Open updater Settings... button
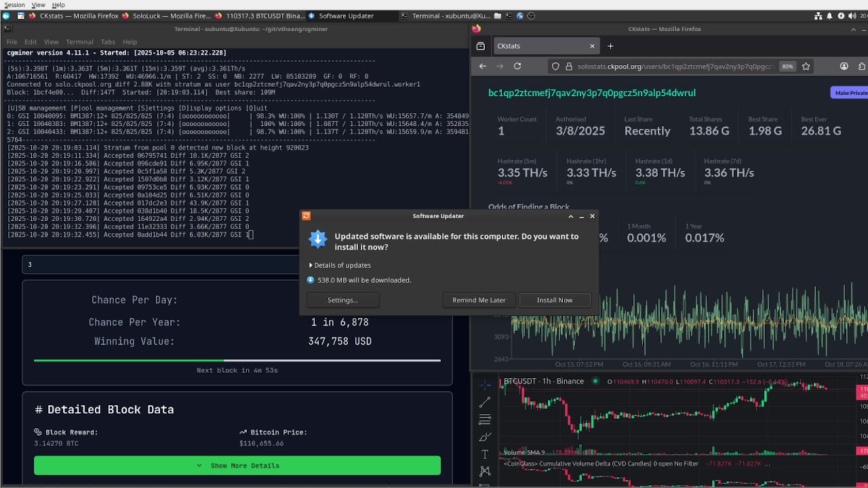Screen dimensions: 868x488 (343, 300)
